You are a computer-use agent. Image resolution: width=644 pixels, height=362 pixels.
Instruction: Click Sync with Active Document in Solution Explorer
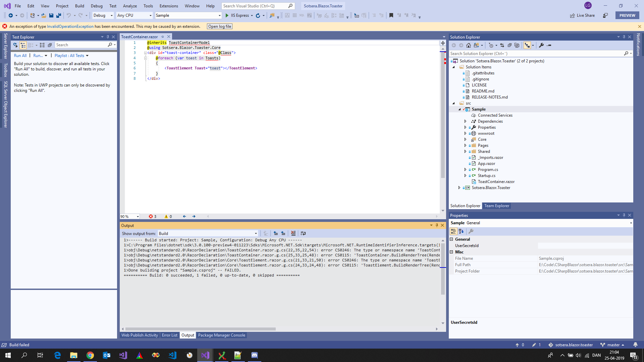[502, 45]
